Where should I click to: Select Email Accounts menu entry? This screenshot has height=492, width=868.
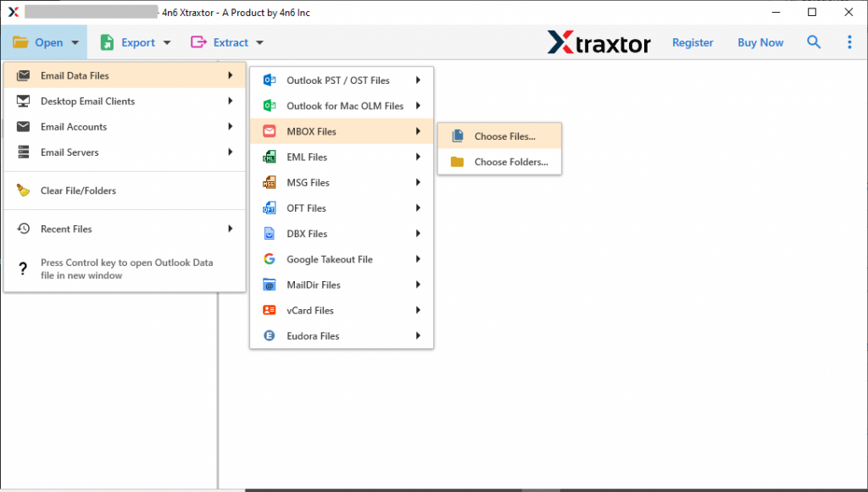point(125,126)
